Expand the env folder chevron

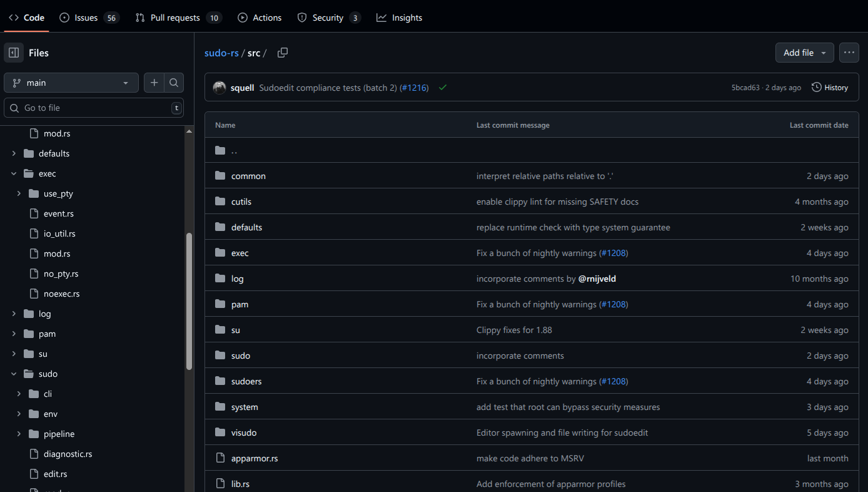point(19,414)
